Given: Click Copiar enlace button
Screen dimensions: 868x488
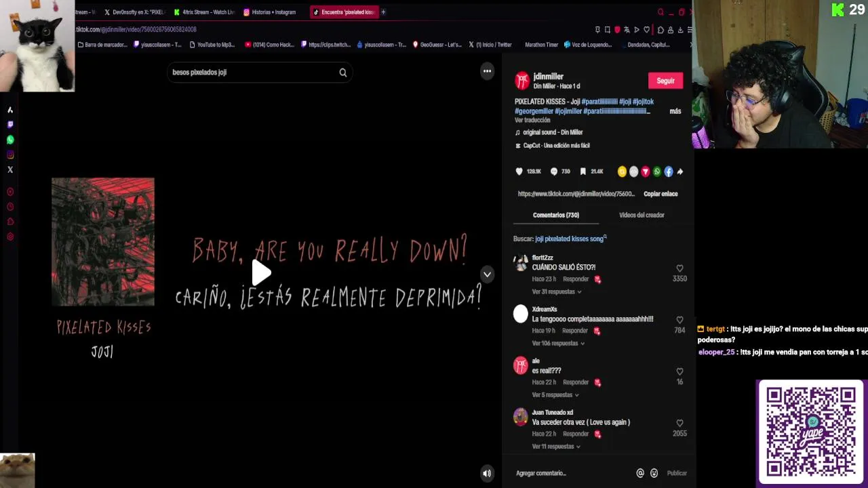Looking at the screenshot, I should (660, 194).
